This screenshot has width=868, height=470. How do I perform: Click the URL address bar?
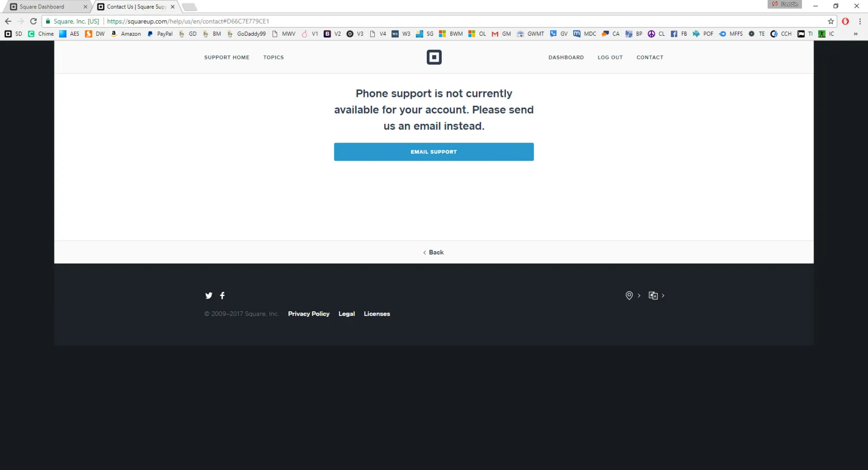pos(434,21)
